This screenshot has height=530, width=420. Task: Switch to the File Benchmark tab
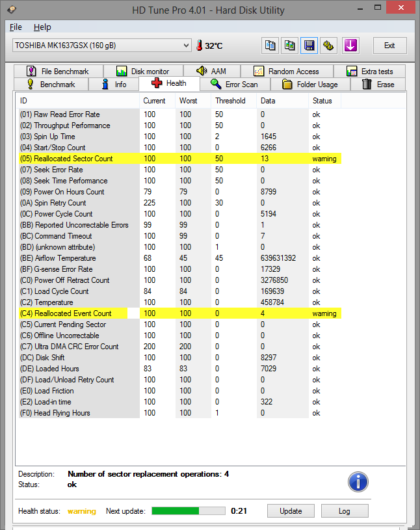(59, 71)
